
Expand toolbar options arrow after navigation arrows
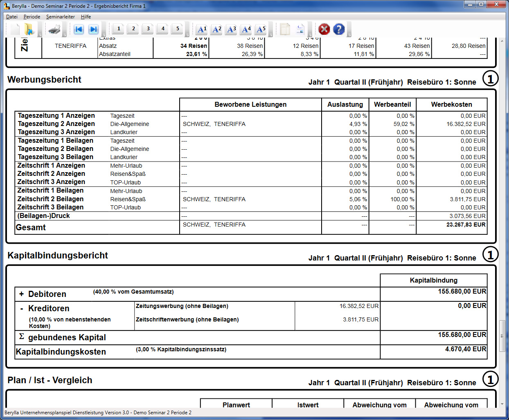click(x=104, y=35)
